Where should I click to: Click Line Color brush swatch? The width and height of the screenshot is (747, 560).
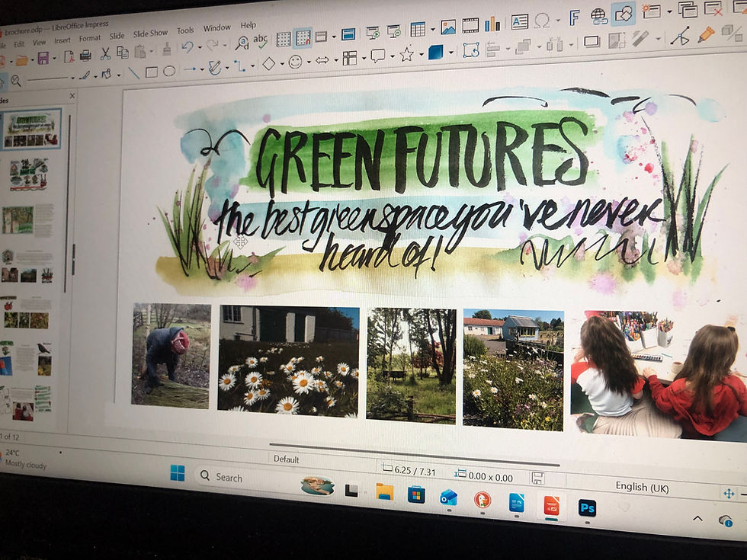tap(85, 75)
